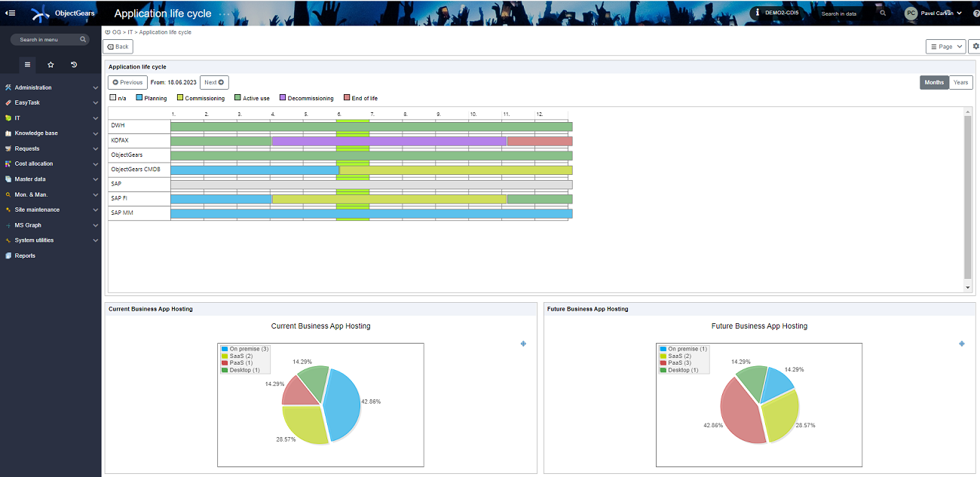Collapse the sidebar with the top-left menu toggle icon

point(11,13)
